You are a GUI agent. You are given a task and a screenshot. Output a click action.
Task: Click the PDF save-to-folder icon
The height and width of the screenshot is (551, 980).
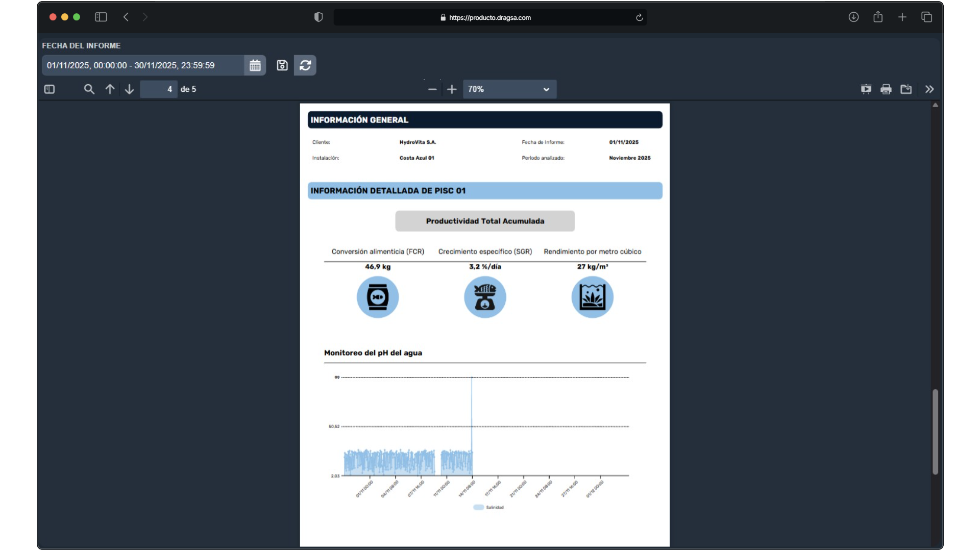(906, 89)
